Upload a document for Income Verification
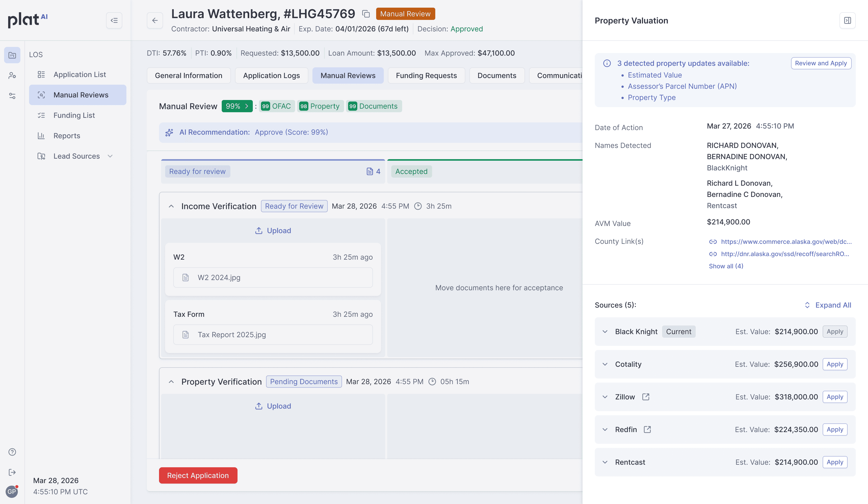 273,231
